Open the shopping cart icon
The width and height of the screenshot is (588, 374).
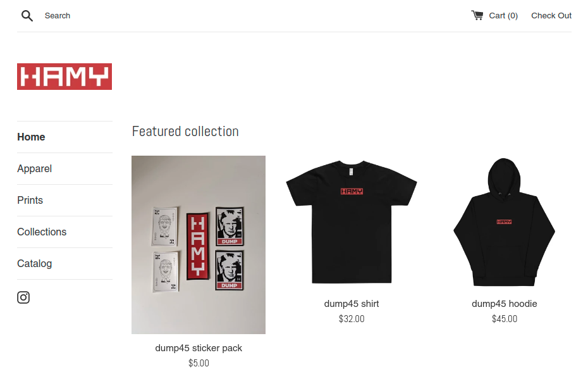477,15
